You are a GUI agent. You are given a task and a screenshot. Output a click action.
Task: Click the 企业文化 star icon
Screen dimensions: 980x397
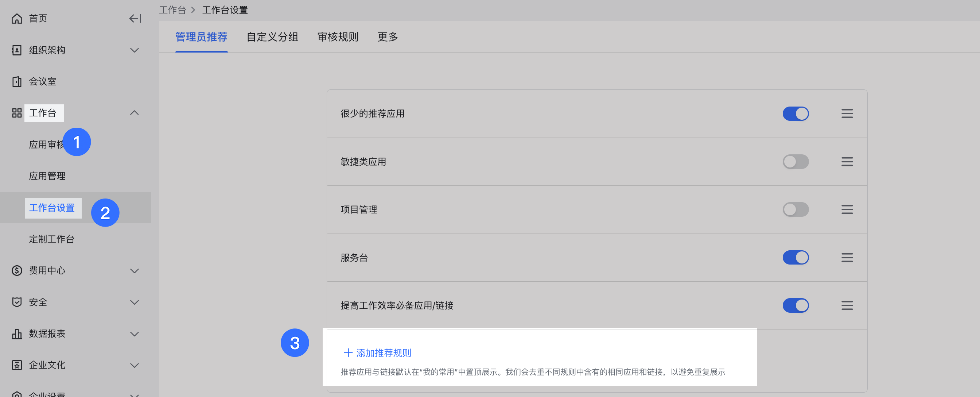[x=17, y=365]
